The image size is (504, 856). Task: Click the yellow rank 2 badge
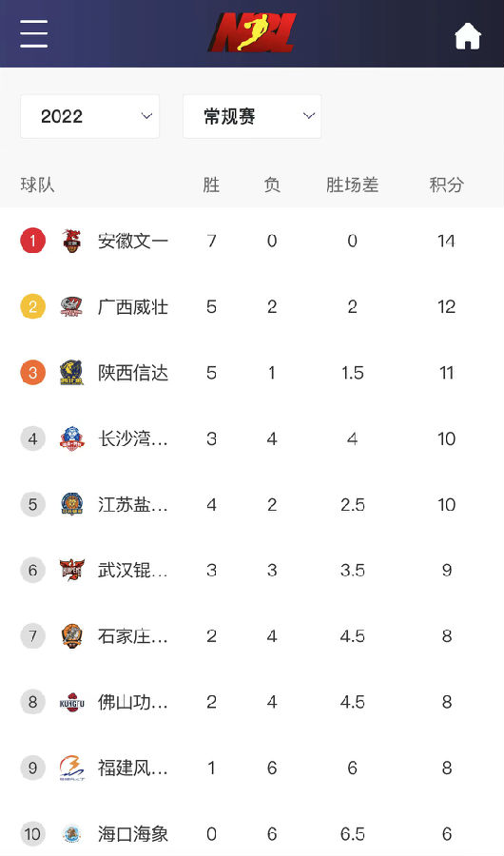coord(32,307)
